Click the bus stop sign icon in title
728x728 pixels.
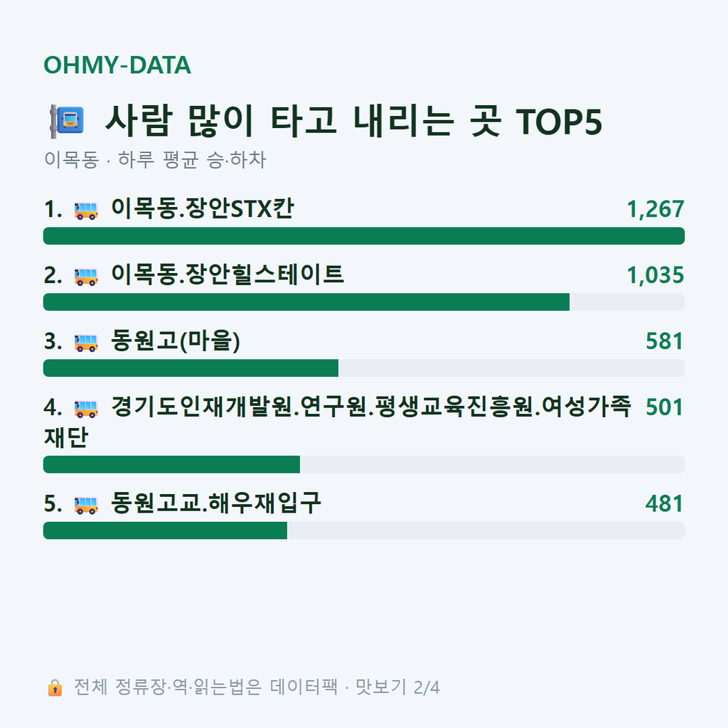[x=68, y=121]
